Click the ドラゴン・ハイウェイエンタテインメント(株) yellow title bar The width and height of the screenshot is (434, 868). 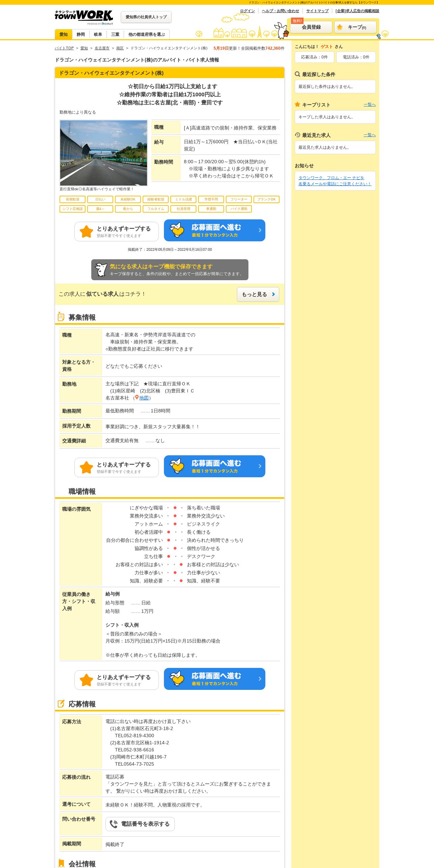[x=170, y=73]
